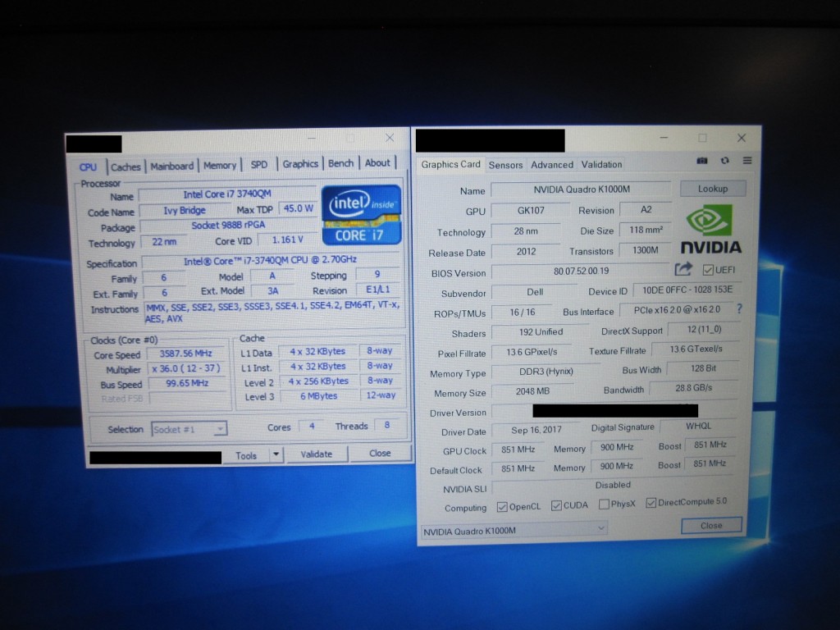840x630 pixels.
Task: Toggle the CUDA checkbox
Action: 557,505
